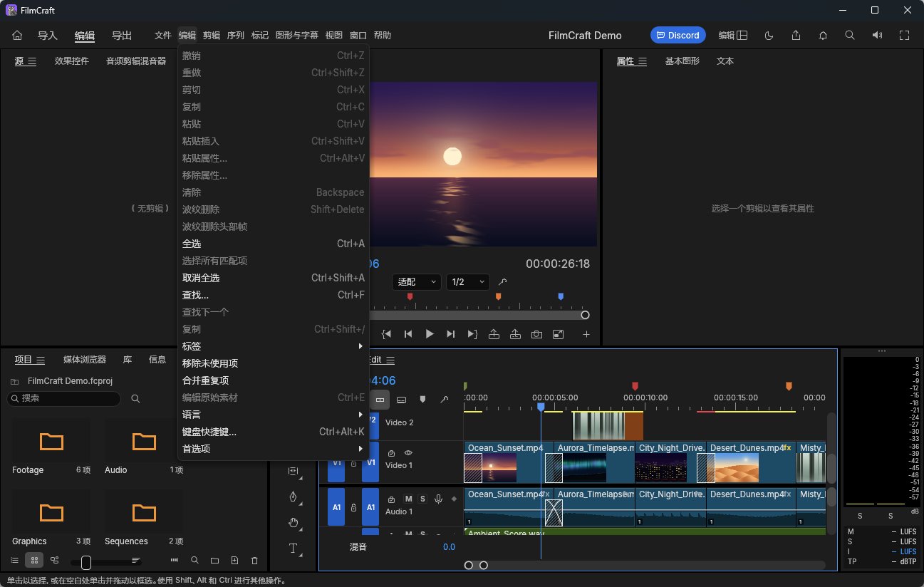This screenshot has height=587, width=924.
Task: Switch project panel to list view
Action: pos(14,561)
